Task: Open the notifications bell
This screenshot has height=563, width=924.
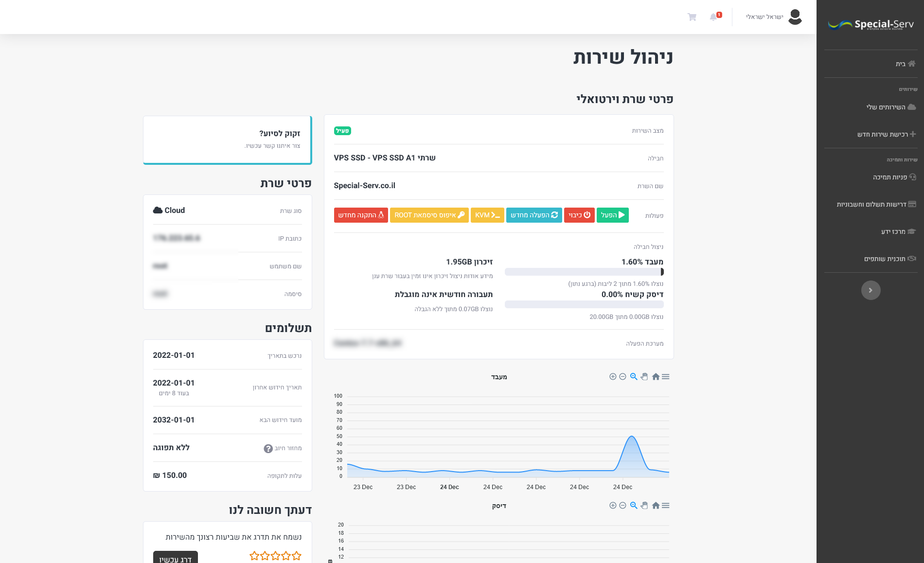Action: click(x=714, y=17)
